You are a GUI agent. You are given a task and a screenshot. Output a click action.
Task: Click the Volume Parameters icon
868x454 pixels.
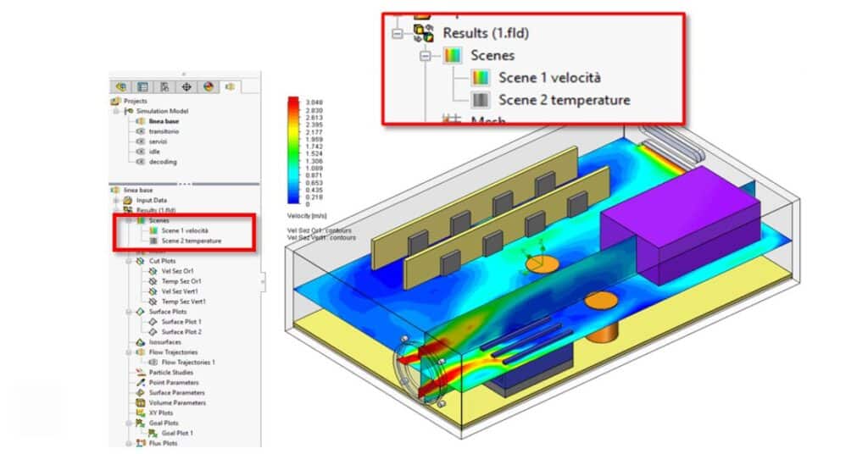click(140, 403)
